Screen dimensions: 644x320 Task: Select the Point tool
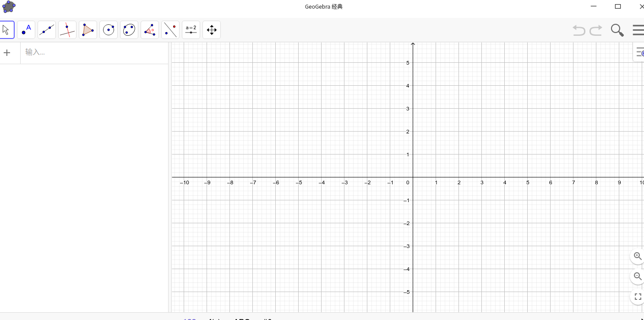26,30
